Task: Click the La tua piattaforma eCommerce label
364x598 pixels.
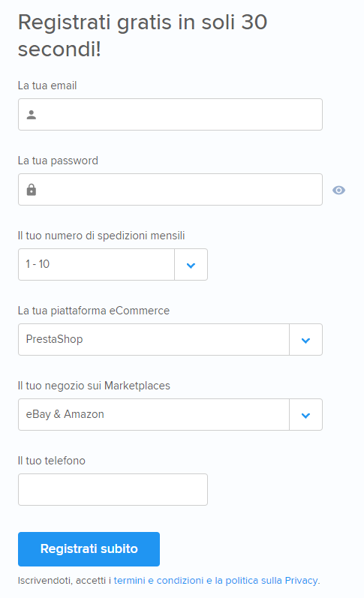Action: tap(94, 311)
